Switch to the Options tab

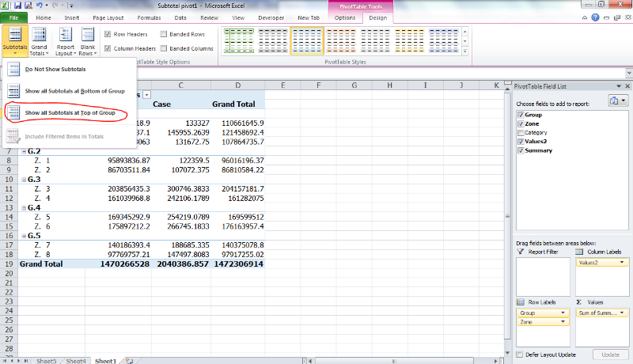point(345,17)
